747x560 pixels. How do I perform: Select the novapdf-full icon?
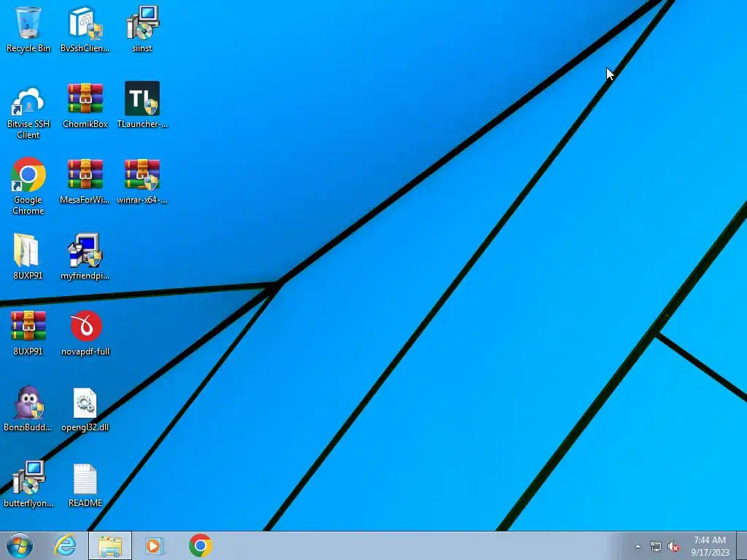coord(85,332)
